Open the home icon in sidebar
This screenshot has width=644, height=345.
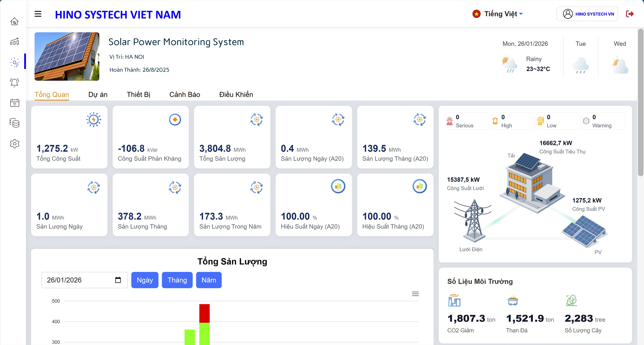pyautogui.click(x=14, y=21)
